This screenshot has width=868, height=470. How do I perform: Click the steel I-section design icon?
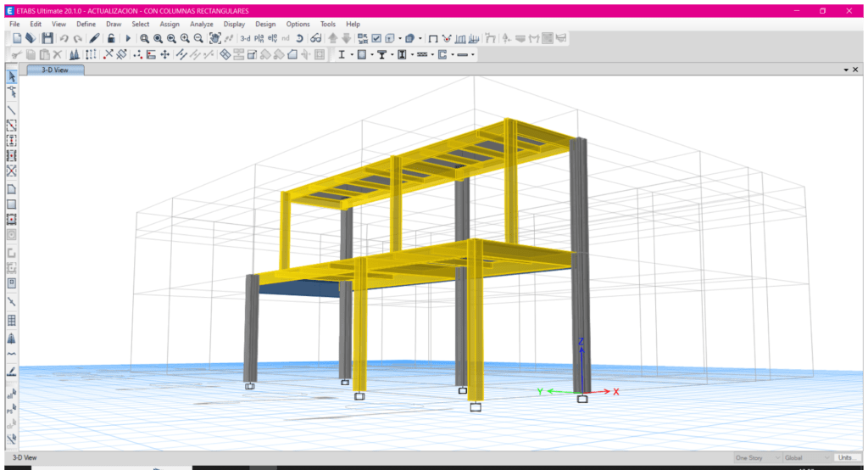(342, 54)
